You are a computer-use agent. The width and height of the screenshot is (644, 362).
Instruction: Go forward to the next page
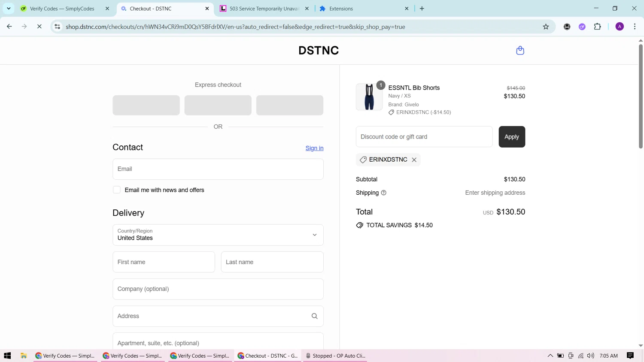pos(24,27)
